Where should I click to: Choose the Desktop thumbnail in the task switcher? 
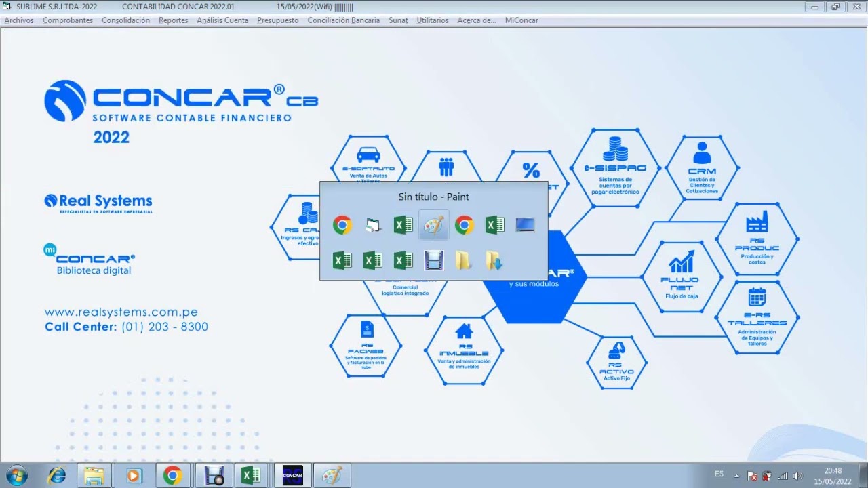point(525,225)
